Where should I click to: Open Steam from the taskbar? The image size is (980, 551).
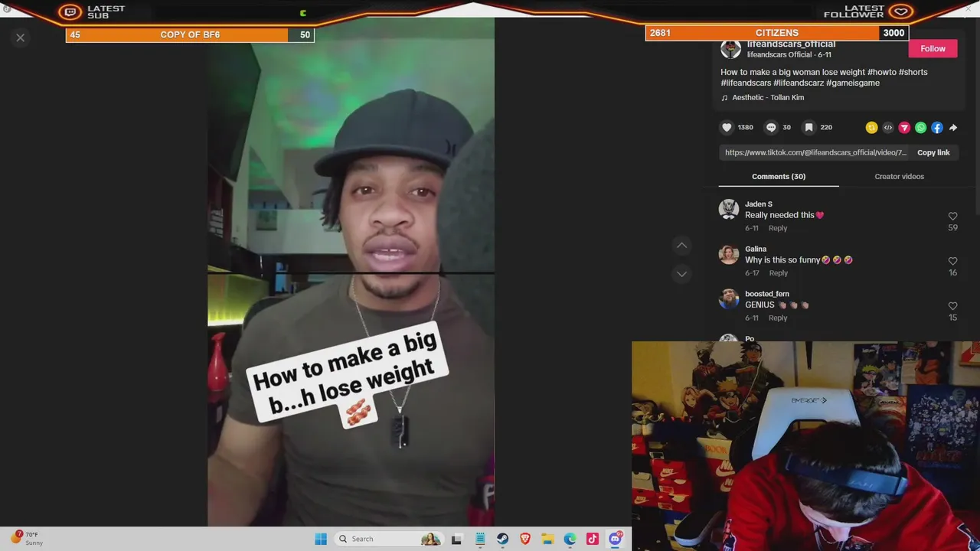coord(502,539)
